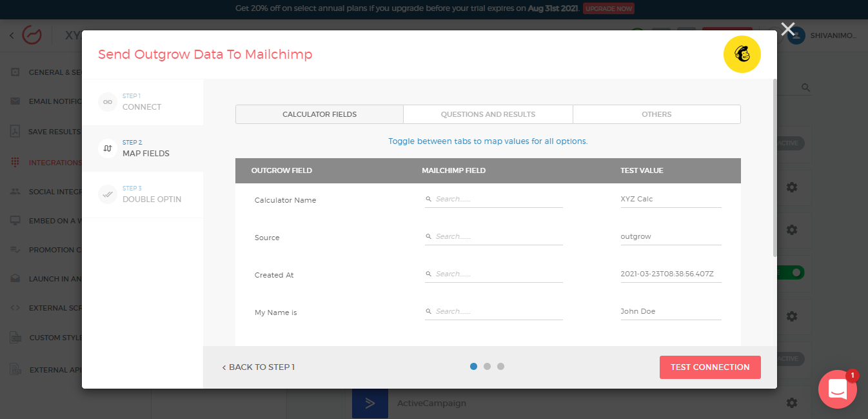Click the Custom Styles sidebar icon
Image resolution: width=868 pixels, height=419 pixels.
pos(15,337)
